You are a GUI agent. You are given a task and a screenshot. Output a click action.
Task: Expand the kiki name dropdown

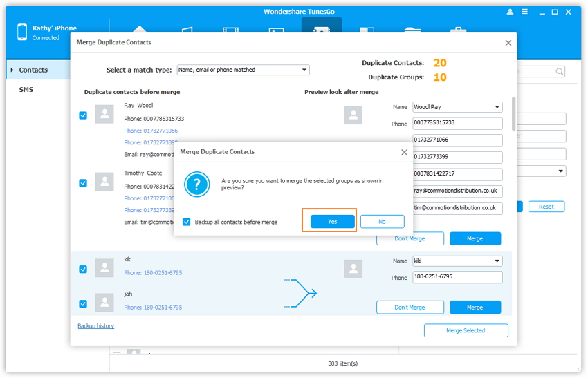[x=497, y=261]
